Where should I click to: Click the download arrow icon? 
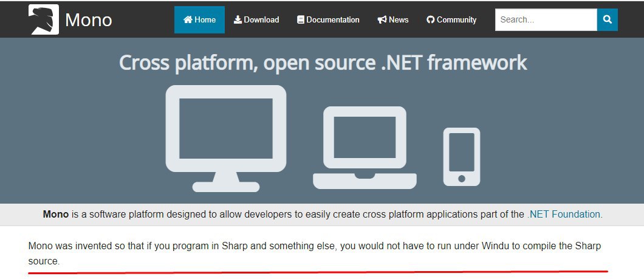[x=238, y=20]
